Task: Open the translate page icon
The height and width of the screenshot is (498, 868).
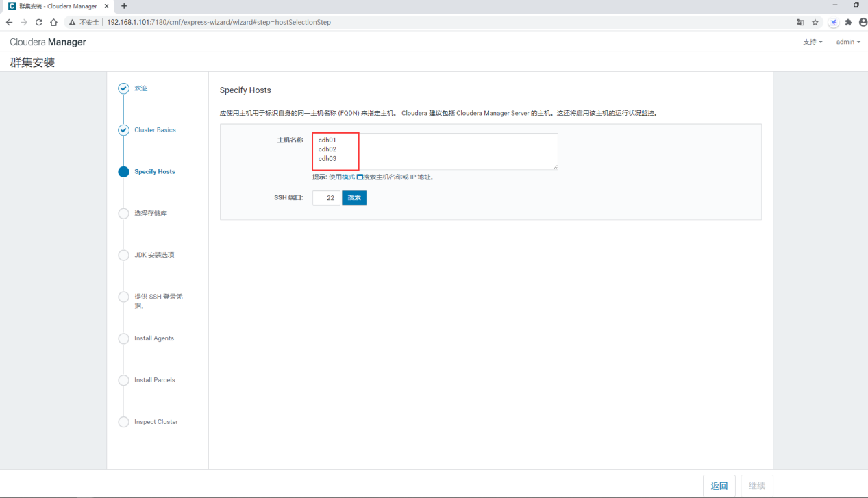Action: point(800,22)
